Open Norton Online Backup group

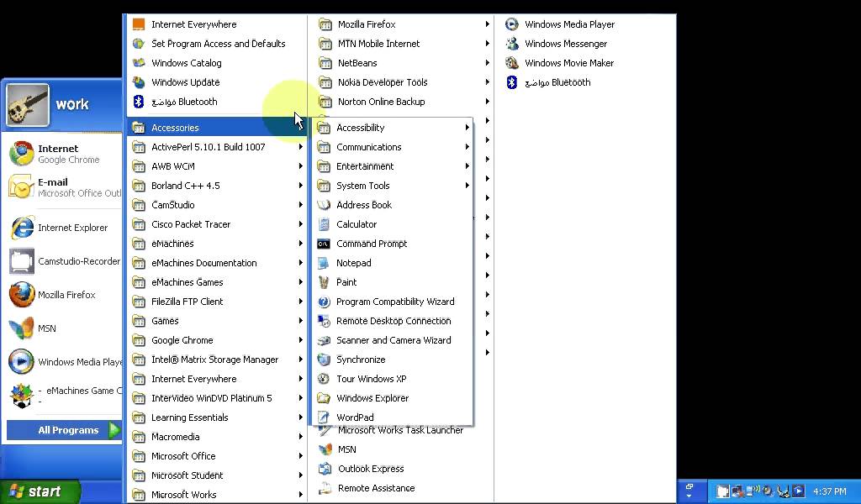coord(404,102)
